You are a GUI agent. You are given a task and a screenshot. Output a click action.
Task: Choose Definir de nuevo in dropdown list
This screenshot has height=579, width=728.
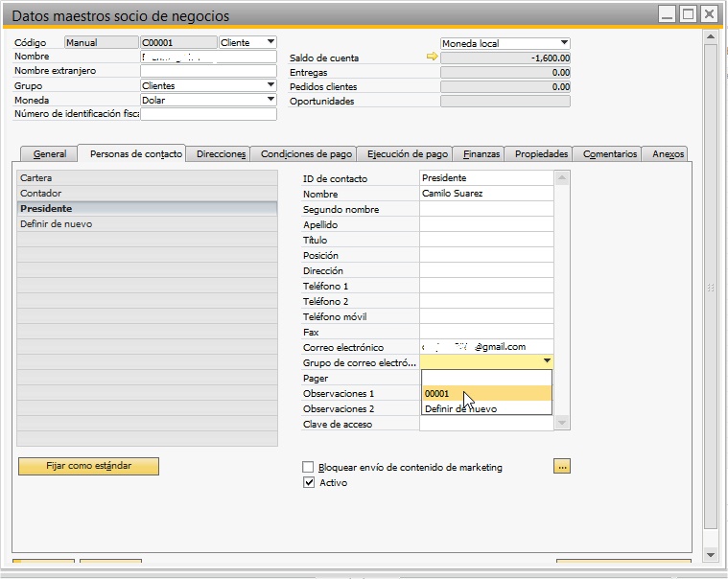[486, 408]
